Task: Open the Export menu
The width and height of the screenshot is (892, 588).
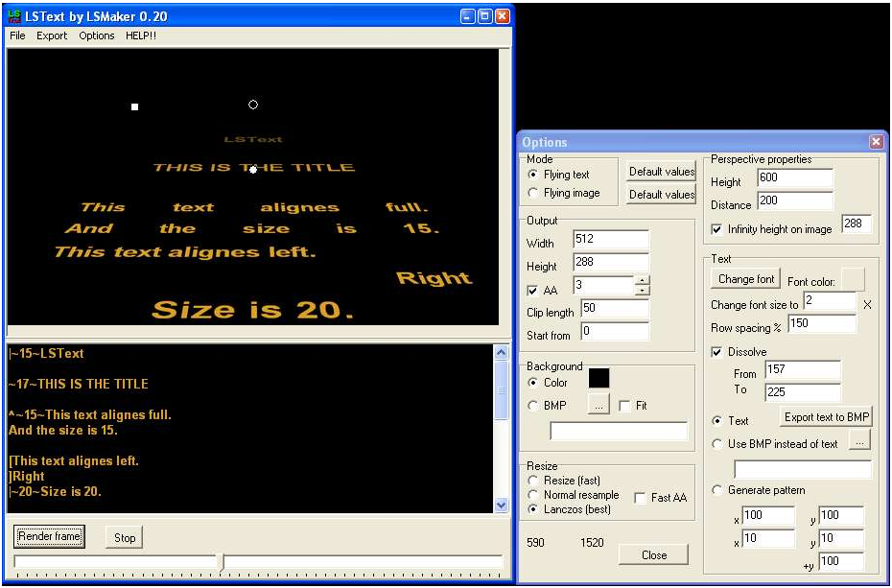Action: pos(52,35)
